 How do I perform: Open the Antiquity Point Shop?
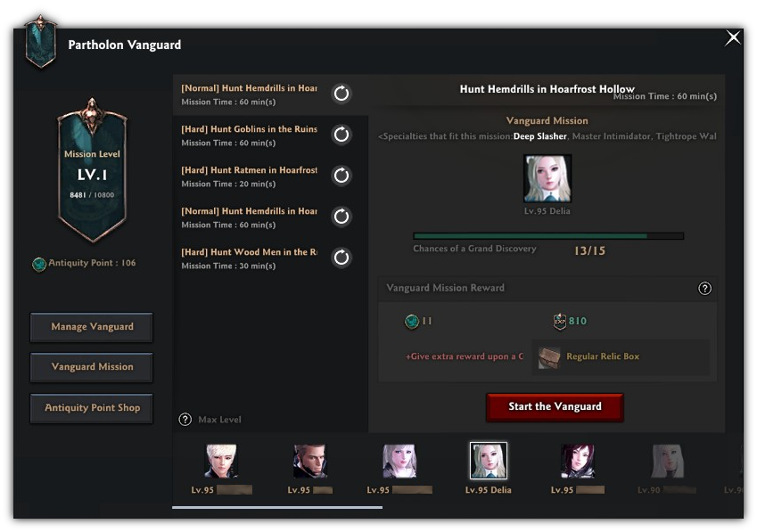point(91,408)
